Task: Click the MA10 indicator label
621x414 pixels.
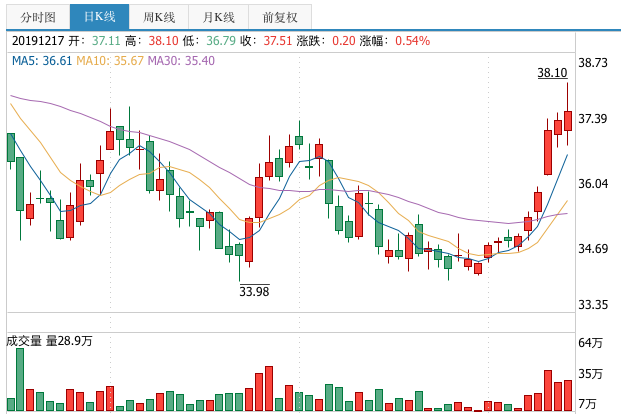Action: (x=110, y=62)
